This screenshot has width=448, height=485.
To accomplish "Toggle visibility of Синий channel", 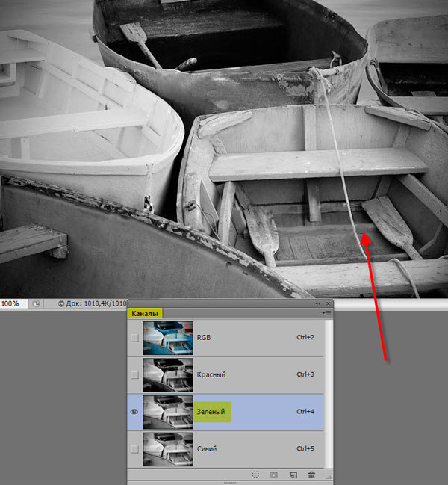I will click(134, 449).
